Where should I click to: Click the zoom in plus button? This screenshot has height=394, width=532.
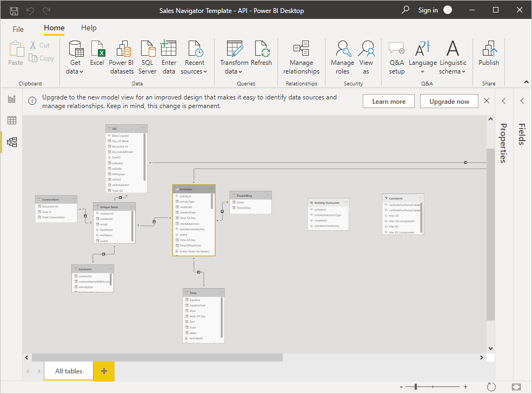pyautogui.click(x=465, y=386)
